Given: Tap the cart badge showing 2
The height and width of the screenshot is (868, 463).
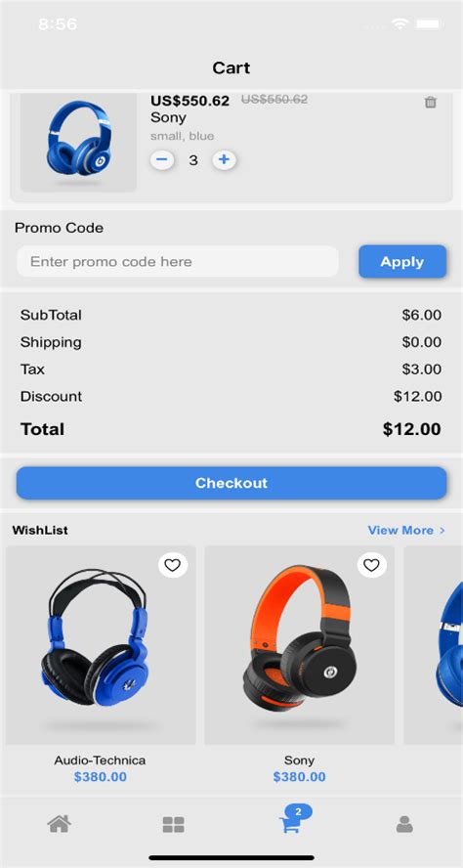Looking at the screenshot, I should click(x=299, y=811).
